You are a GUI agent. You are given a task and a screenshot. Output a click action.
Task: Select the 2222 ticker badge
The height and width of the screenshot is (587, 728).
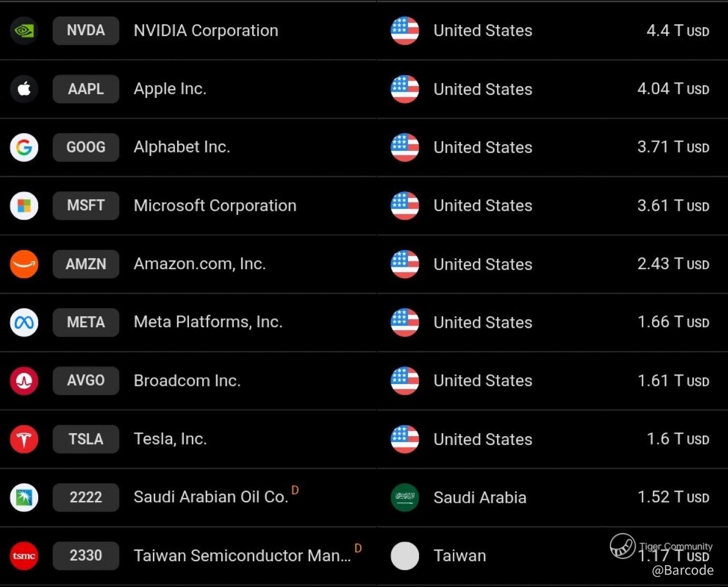[86, 497]
